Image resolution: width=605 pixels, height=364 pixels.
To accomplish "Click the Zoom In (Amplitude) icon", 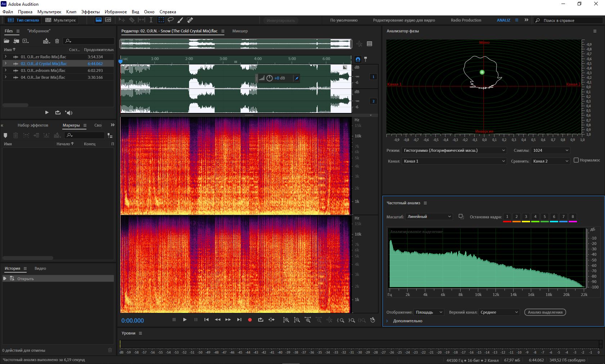I will 286,320.
